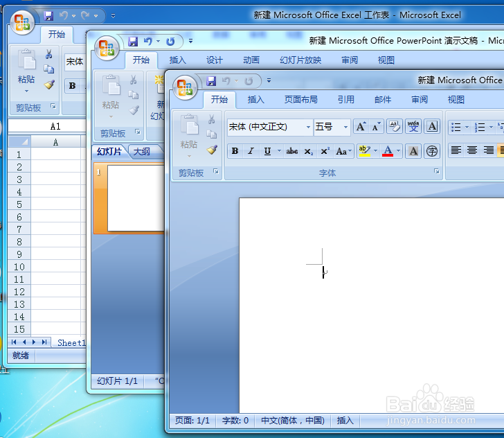Redo in PowerPoint quick access toolbar
504x438 pixels.
170,41
